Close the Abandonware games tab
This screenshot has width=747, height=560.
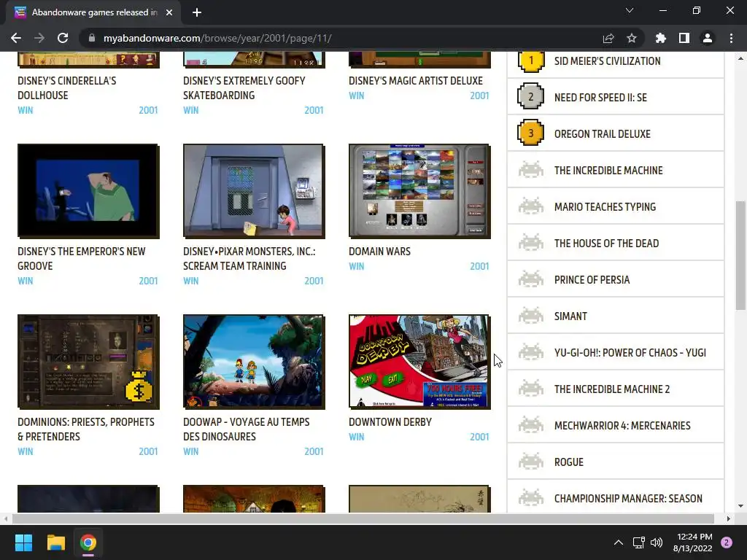(x=169, y=12)
